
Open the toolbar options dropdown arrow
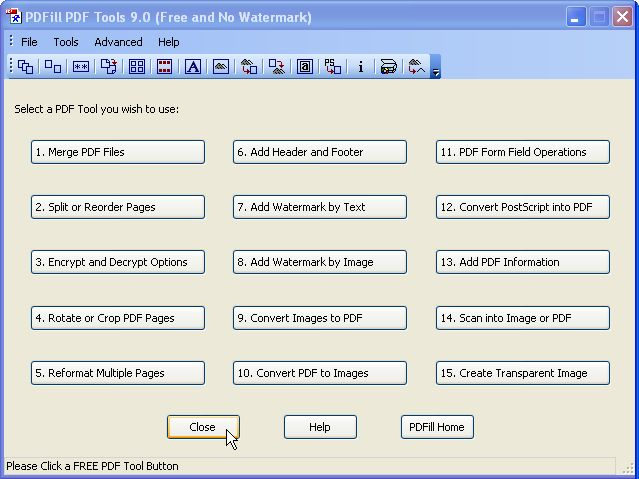coord(435,66)
